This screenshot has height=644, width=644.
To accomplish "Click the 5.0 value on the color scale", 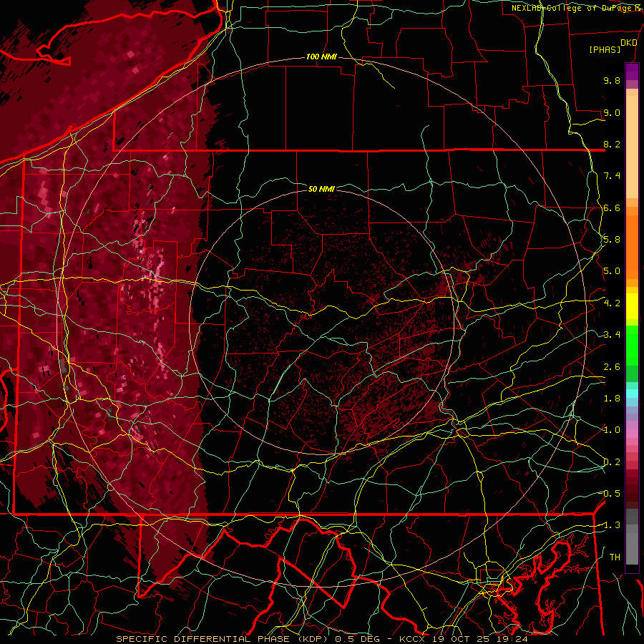I will [612, 271].
